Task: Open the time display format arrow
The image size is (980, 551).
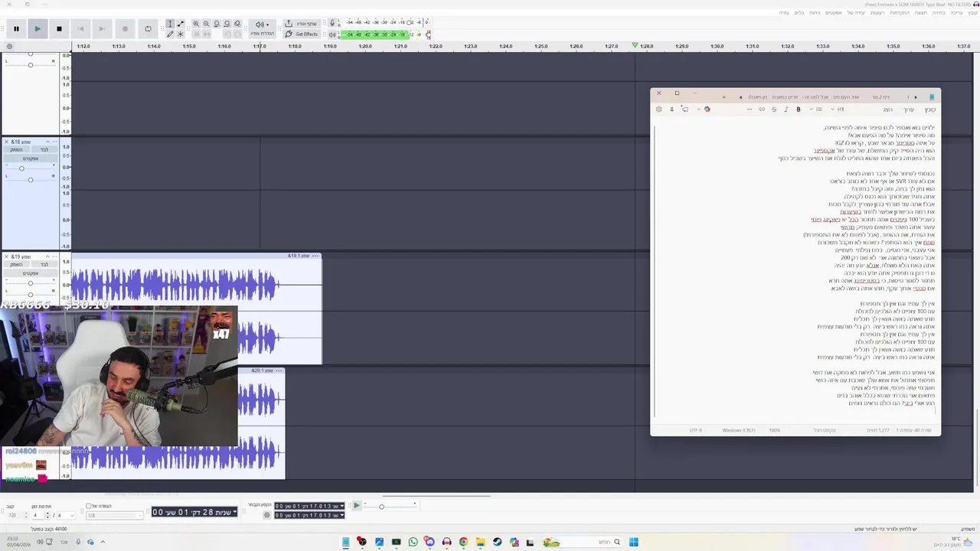Action: pos(234,511)
